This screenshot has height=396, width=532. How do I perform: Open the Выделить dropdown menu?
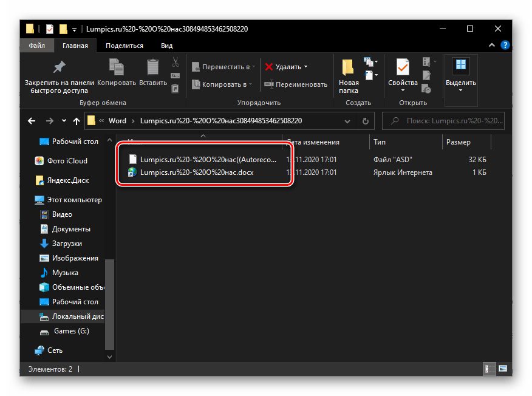[x=460, y=90]
